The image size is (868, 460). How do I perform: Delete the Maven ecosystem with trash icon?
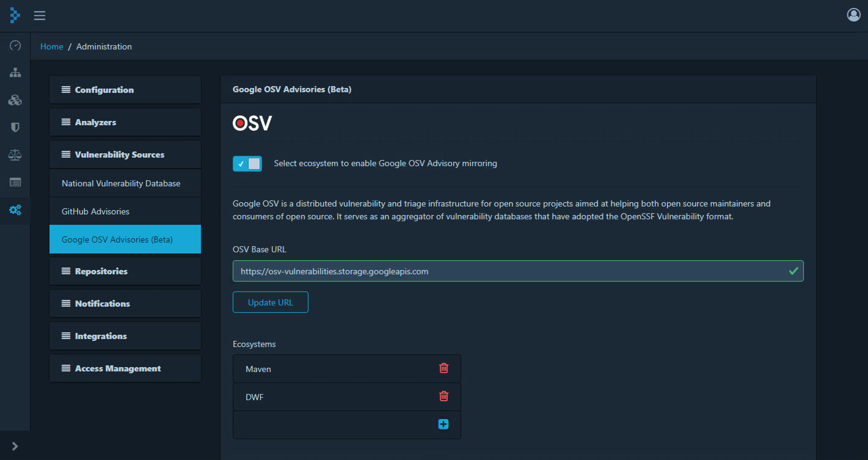pyautogui.click(x=443, y=368)
